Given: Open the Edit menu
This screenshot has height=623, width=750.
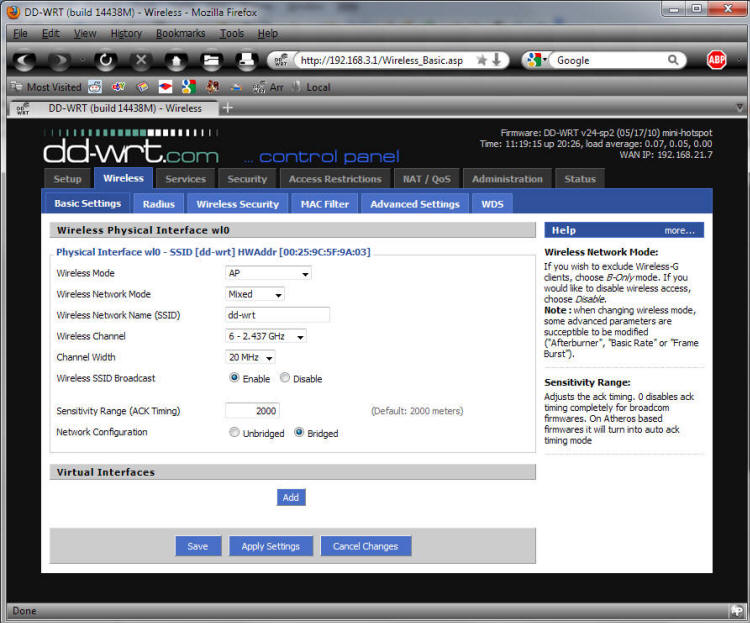Looking at the screenshot, I should [x=51, y=33].
